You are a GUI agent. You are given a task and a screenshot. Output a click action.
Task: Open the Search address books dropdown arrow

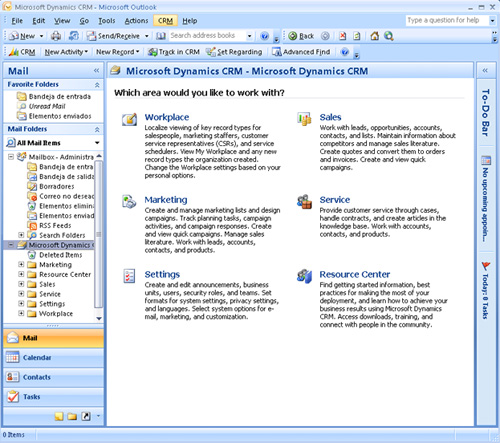249,36
